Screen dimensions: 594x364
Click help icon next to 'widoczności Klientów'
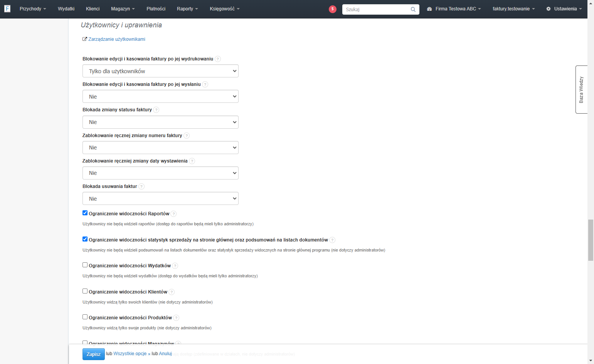tap(172, 292)
